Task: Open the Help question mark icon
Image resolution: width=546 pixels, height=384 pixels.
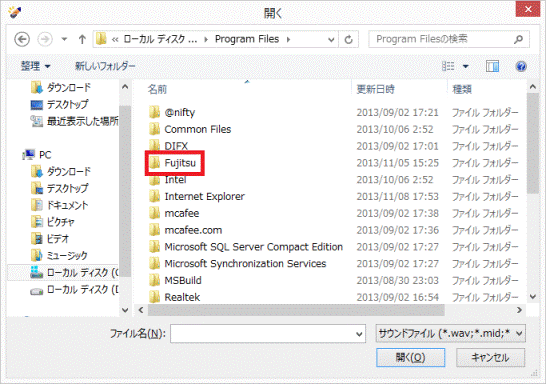Action: 521,66
